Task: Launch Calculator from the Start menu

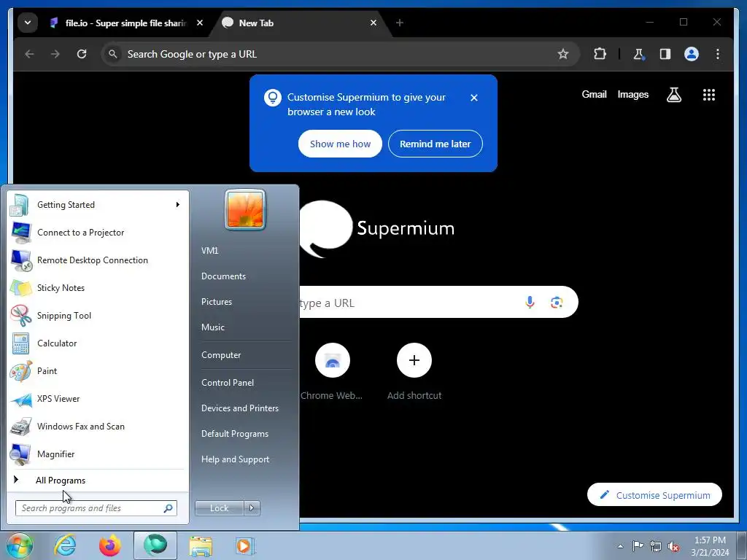Action: 97,343
